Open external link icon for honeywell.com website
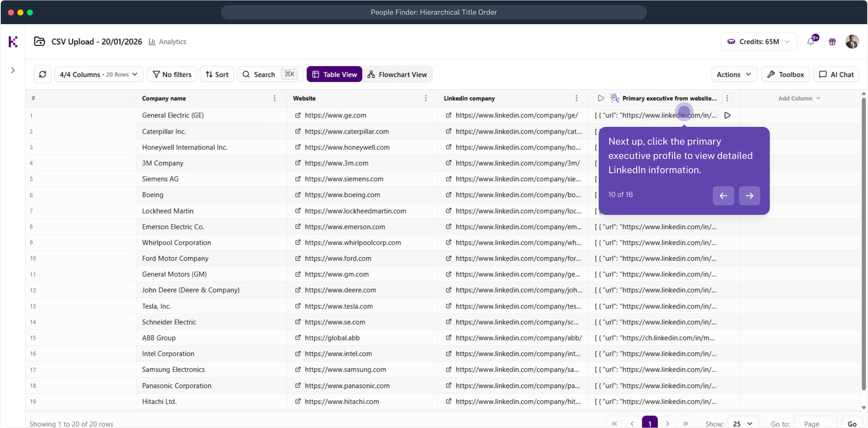Viewport: 868px width, 428px height. pyautogui.click(x=298, y=147)
